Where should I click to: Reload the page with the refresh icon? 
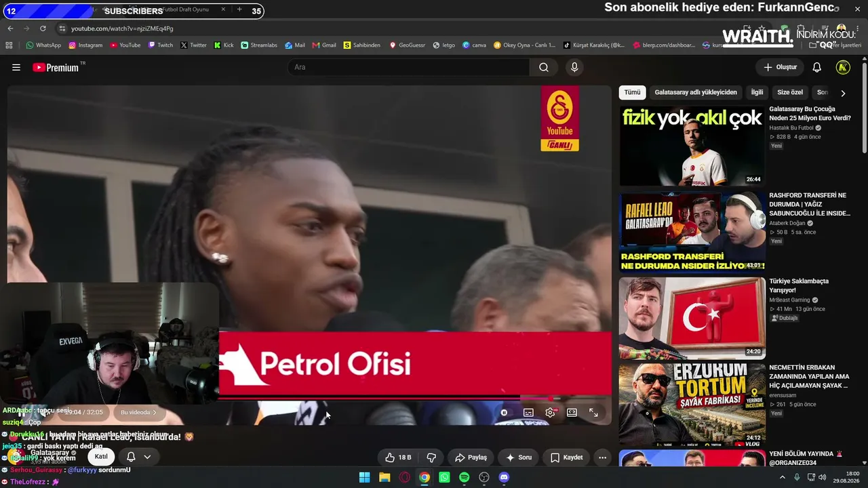(x=43, y=28)
